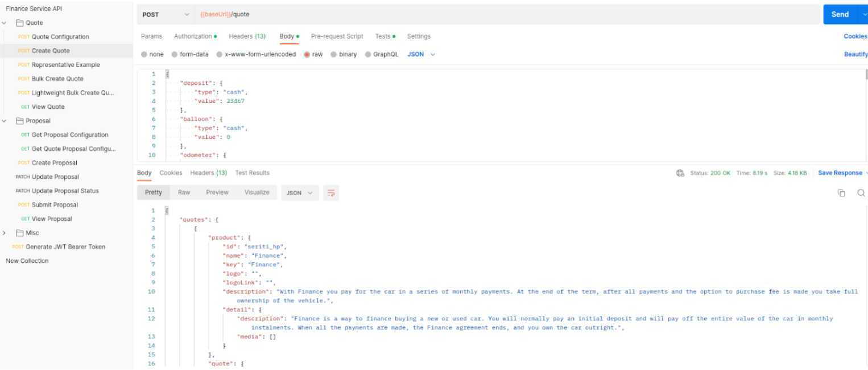Open the response JSON format dropdown
This screenshot has width=868, height=370.
[300, 193]
